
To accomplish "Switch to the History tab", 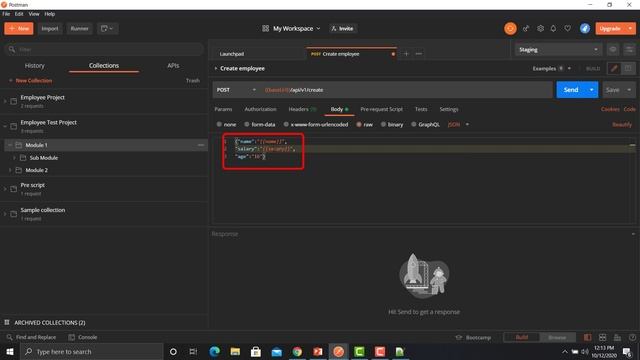I will [35, 66].
